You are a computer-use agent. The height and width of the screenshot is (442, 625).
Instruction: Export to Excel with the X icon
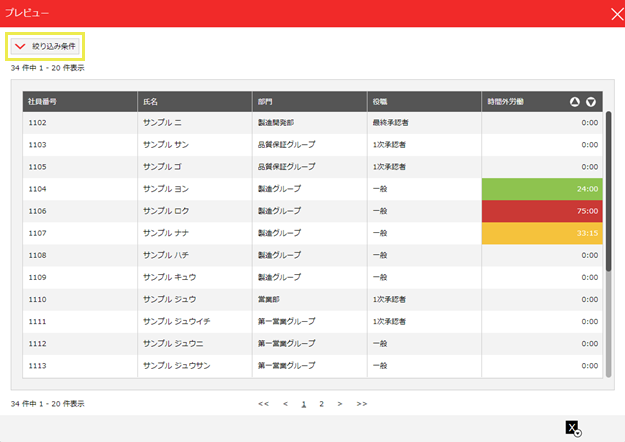(x=572, y=428)
